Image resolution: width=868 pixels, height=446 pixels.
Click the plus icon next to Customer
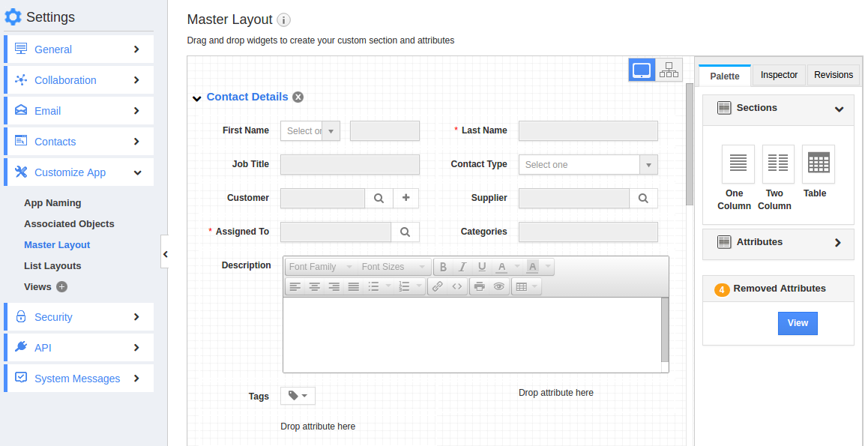click(x=406, y=198)
